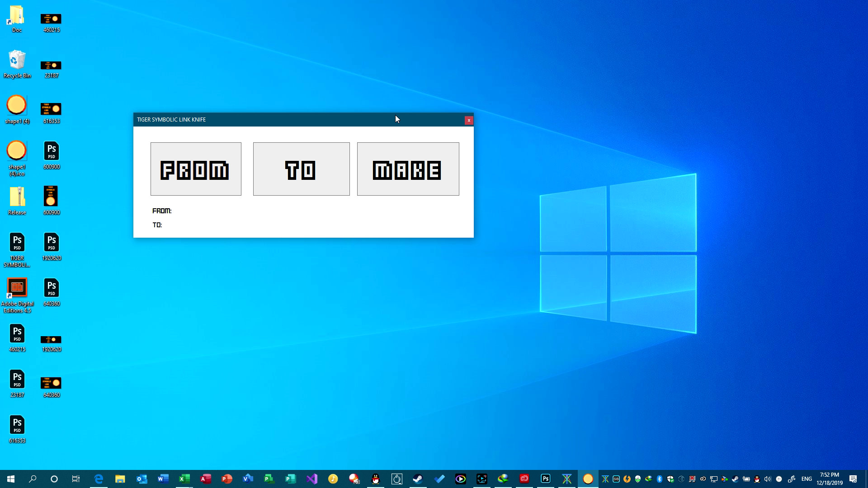Image resolution: width=868 pixels, height=488 pixels.
Task: Open Microsoft Excel in taskbar
Action: [184, 479]
